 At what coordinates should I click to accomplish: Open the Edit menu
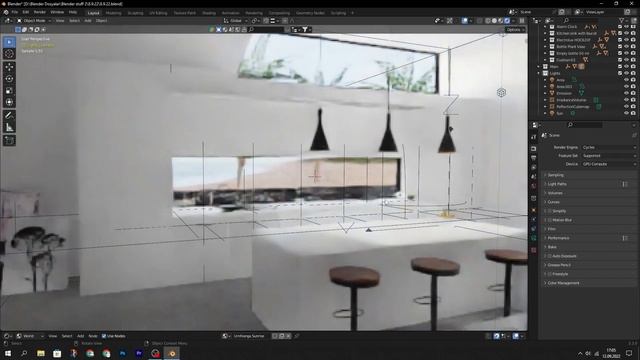coord(26,12)
